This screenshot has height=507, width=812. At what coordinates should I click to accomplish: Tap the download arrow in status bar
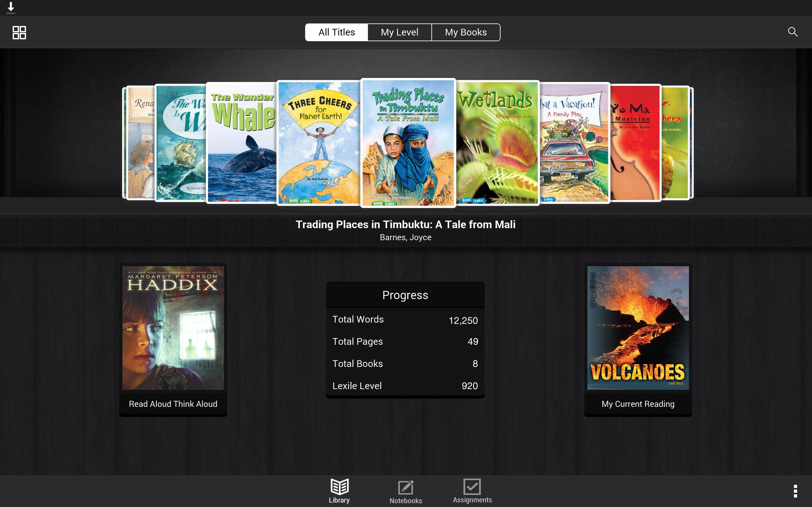coord(11,7)
